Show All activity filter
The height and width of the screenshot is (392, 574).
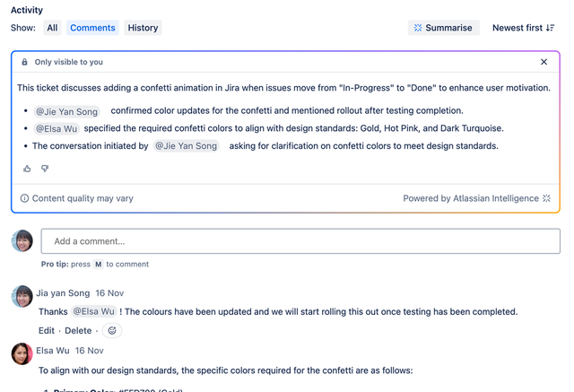(52, 28)
